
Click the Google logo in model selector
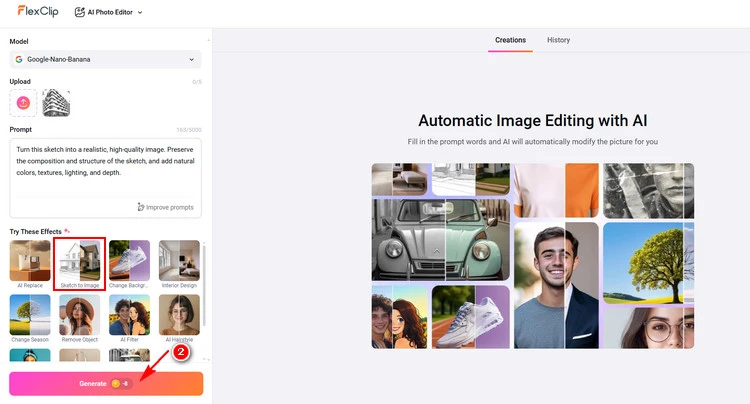[19, 59]
